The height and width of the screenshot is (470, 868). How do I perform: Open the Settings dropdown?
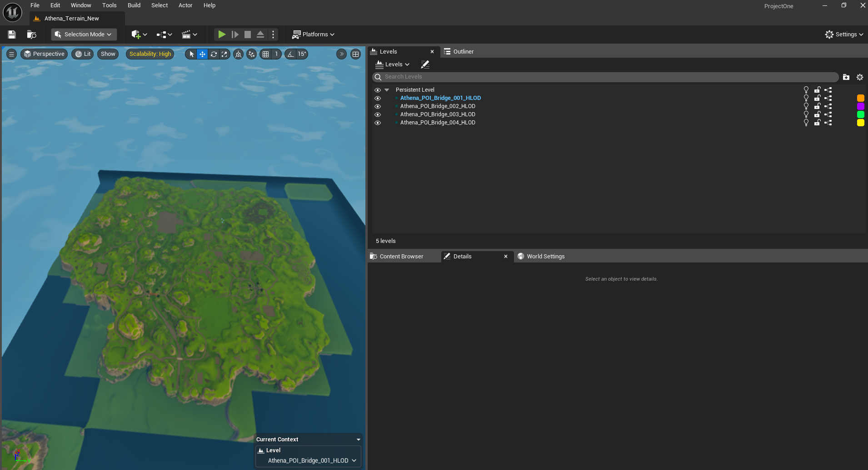click(844, 34)
